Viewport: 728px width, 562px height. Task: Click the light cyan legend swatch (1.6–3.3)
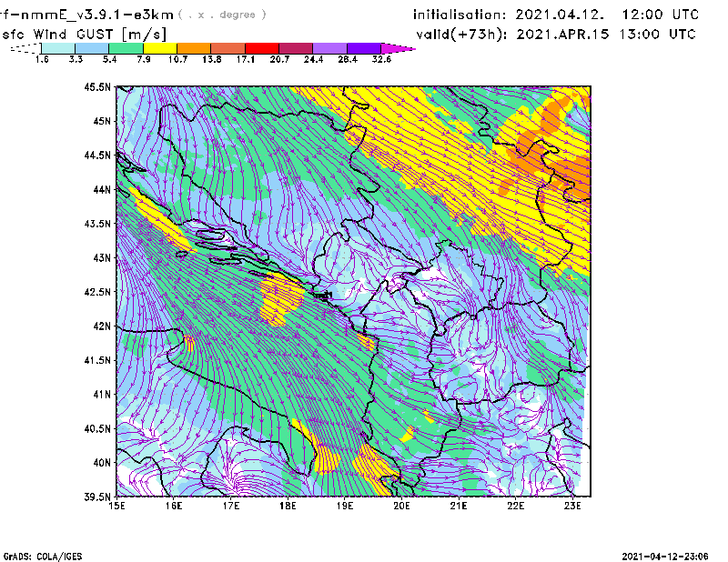click(x=58, y=48)
